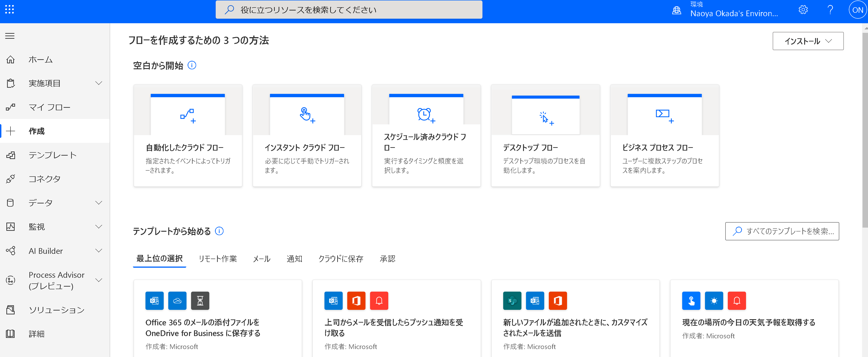Screen dimensions: 868x357
Task: Expand the 実施項目 sidebar section
Action: click(98, 83)
